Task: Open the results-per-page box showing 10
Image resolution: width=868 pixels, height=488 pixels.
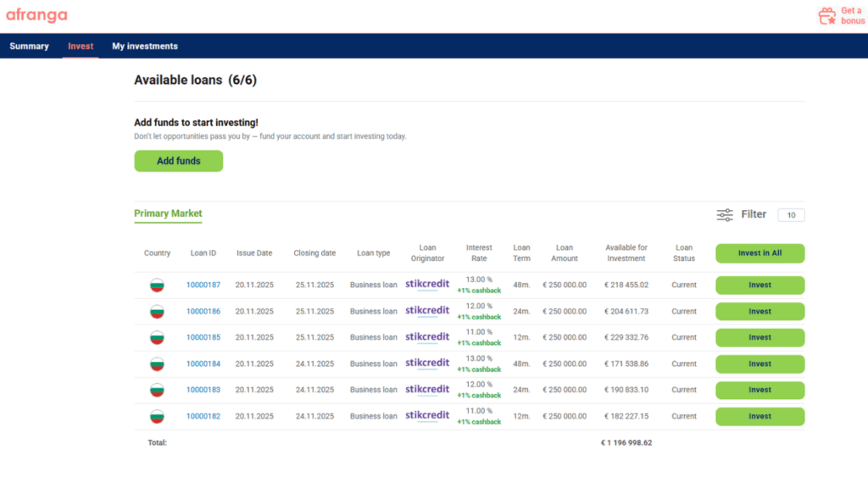Action: pos(791,215)
